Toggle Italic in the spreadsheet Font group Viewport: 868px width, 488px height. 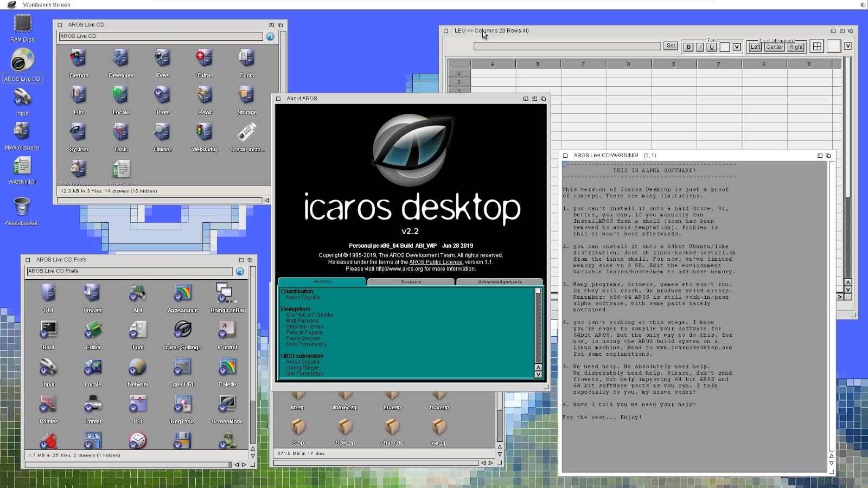click(700, 47)
